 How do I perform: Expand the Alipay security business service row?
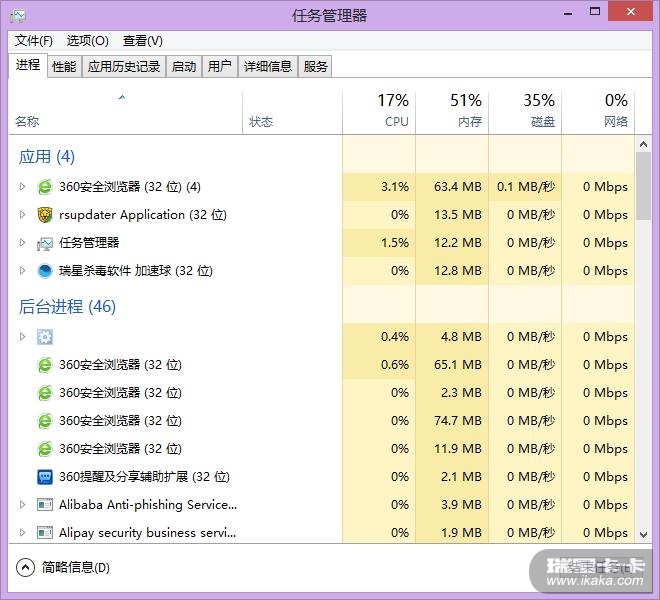click(22, 533)
